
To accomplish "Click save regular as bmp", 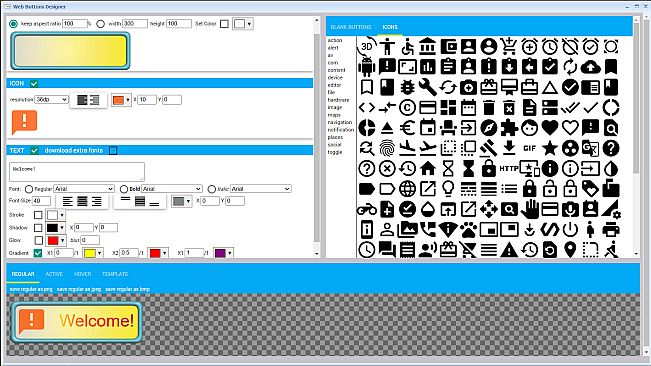I will pos(127,289).
